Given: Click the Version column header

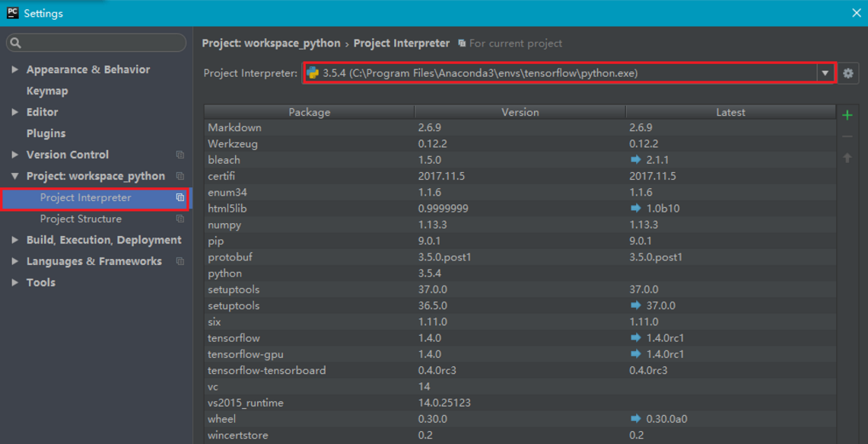Looking at the screenshot, I should (x=520, y=112).
